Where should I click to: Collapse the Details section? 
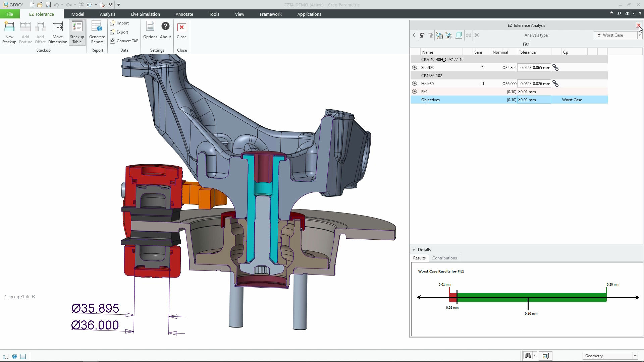[414, 250]
